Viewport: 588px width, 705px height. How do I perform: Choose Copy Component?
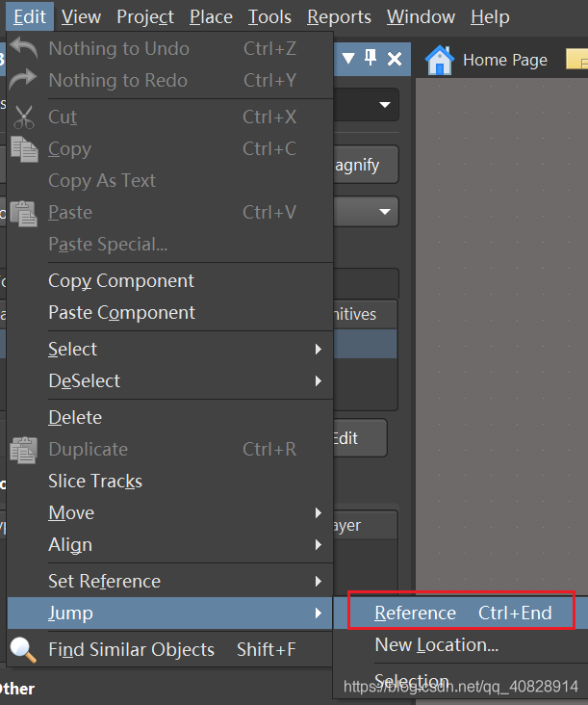pos(169,281)
